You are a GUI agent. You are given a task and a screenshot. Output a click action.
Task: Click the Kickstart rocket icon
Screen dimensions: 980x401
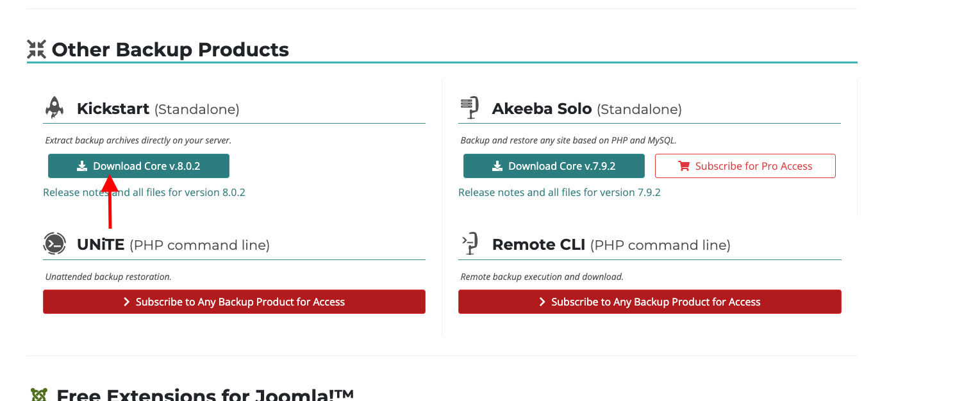click(x=54, y=108)
